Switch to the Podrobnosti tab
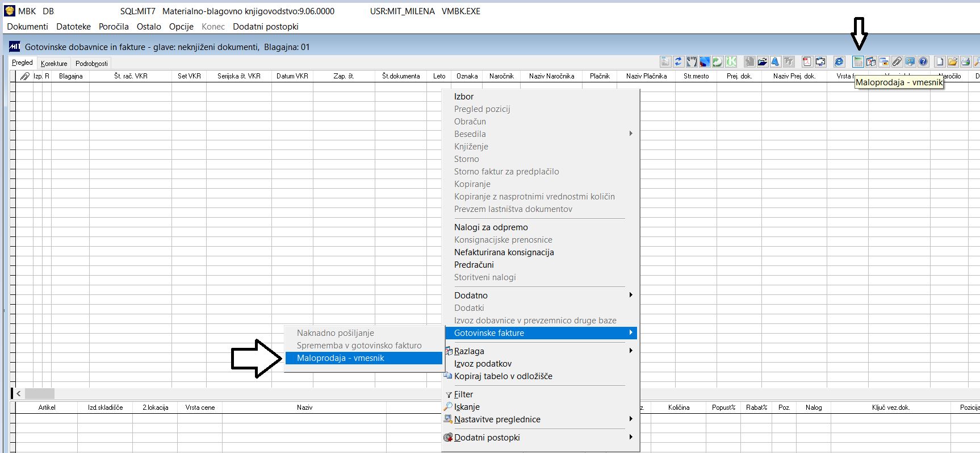 click(x=91, y=63)
